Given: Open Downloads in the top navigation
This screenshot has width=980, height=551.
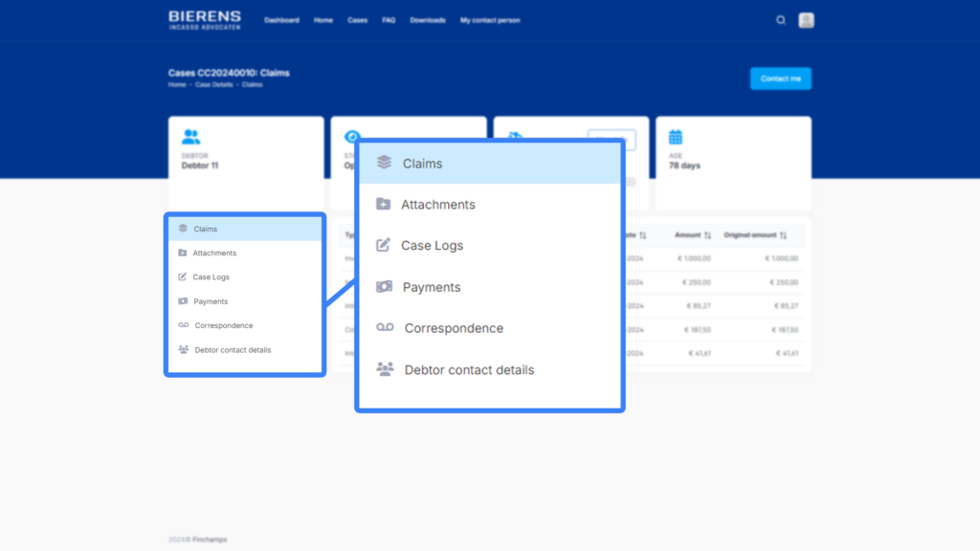Looking at the screenshot, I should pyautogui.click(x=428, y=20).
